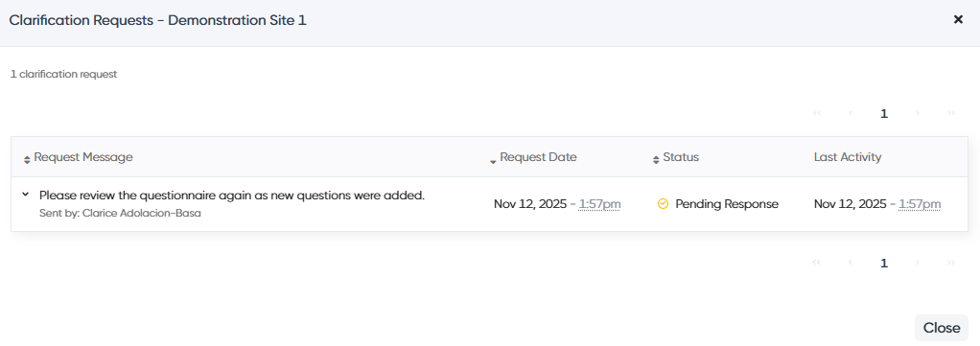Go to next page in bottom pagination
Screen dimensions: 980x346
click(918, 263)
